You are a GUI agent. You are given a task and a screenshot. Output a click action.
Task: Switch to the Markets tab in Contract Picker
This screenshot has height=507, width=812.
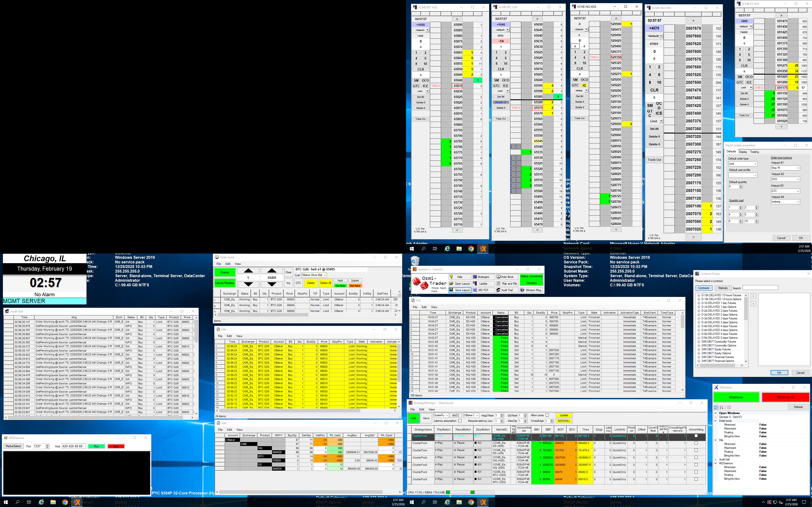[x=723, y=288]
